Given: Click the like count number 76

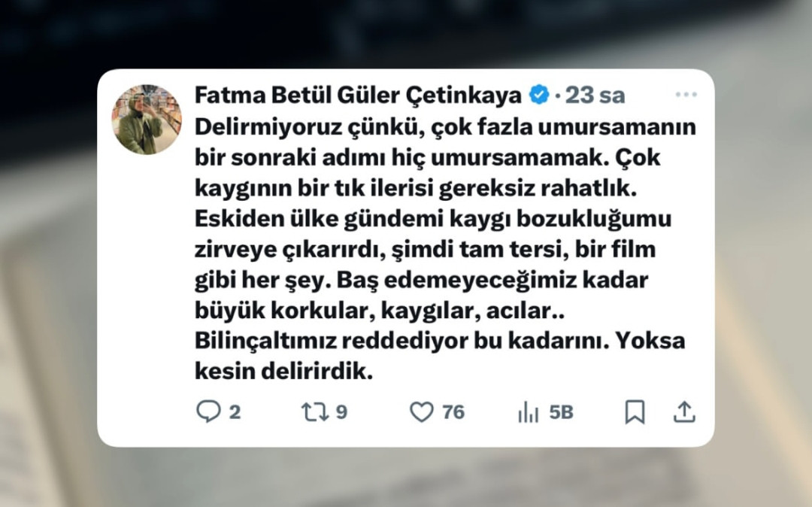Looking at the screenshot, I should pyautogui.click(x=453, y=412).
